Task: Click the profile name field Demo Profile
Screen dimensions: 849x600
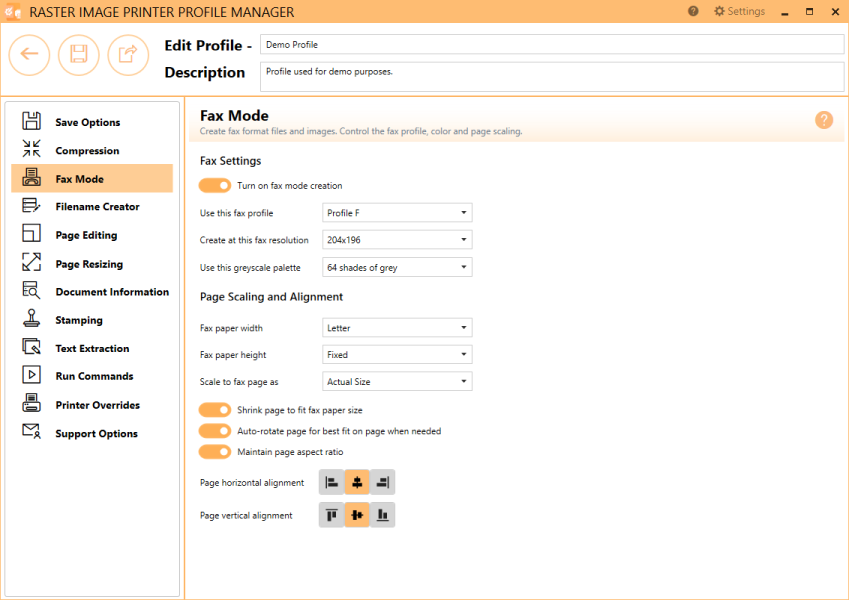Action: click(552, 44)
